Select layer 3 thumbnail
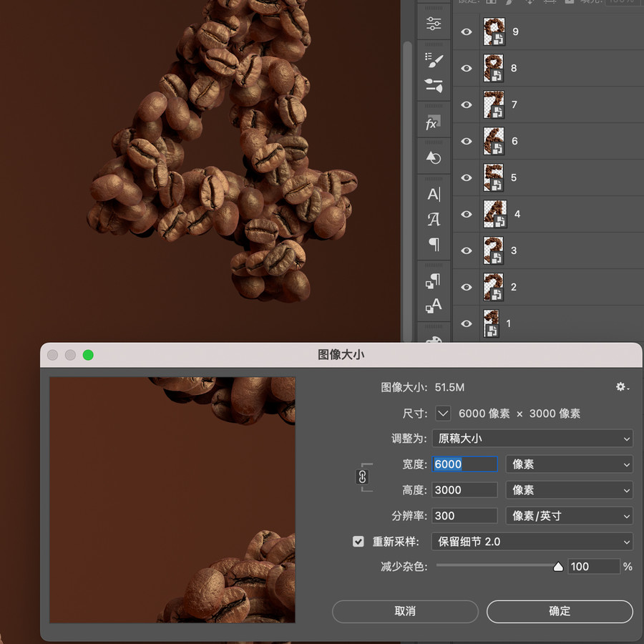This screenshot has height=644, width=644. coord(494,250)
